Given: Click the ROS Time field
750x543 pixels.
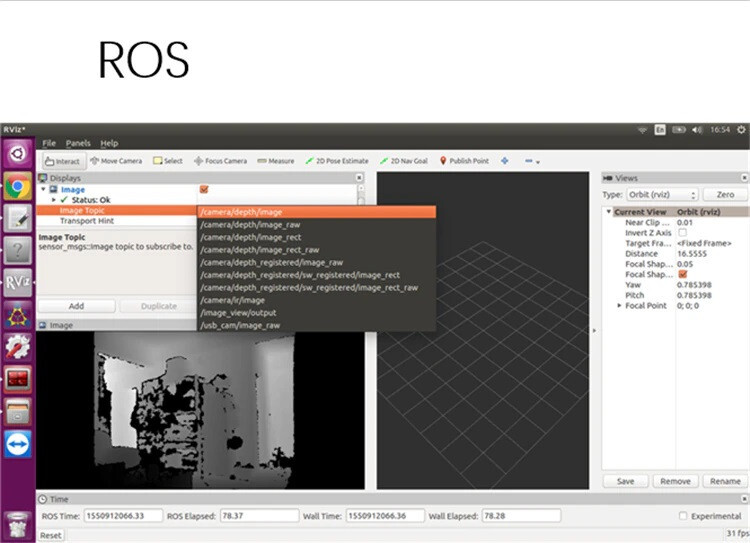Looking at the screenshot, I should 123,516.
